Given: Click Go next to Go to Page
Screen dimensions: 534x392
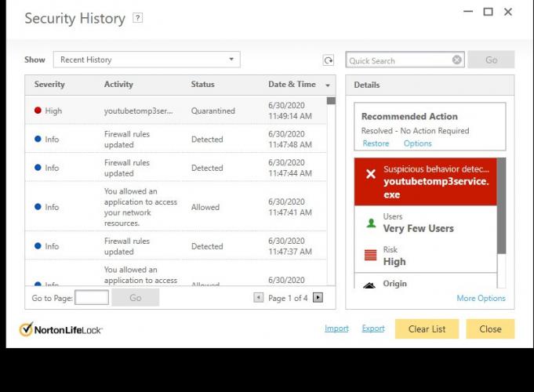Looking at the screenshot, I should (135, 298).
